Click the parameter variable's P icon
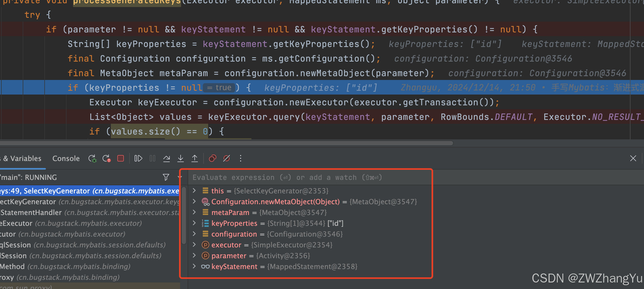Image resolution: width=644 pixels, height=289 pixels. point(205,256)
